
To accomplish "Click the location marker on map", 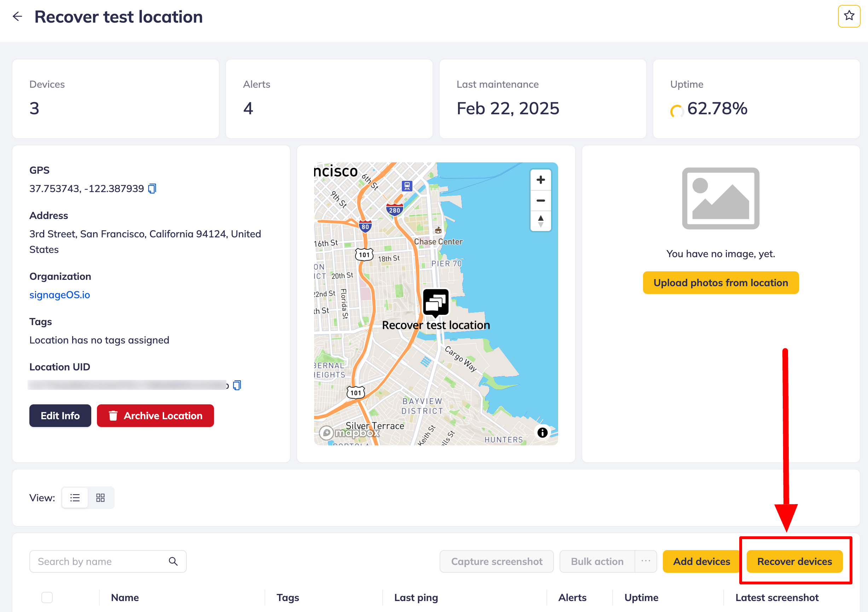I will pos(435,302).
